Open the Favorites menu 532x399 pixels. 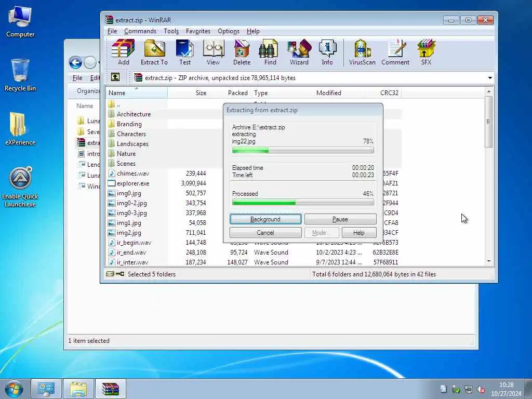click(x=198, y=31)
